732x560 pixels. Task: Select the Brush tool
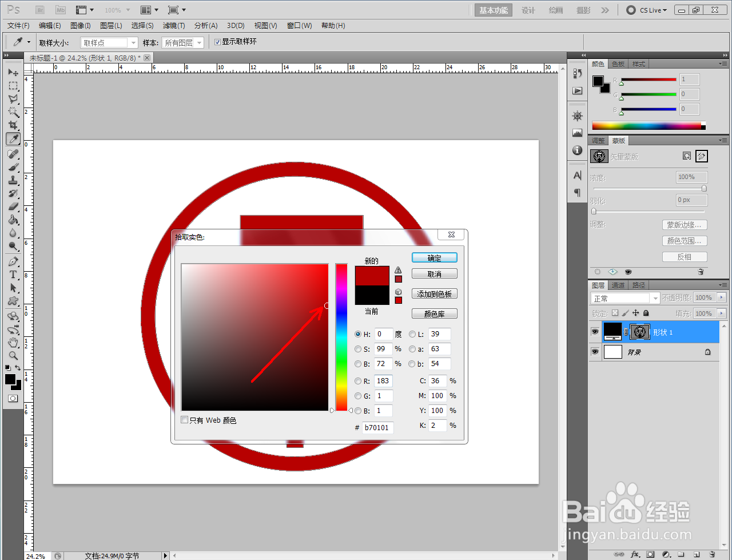(13, 168)
